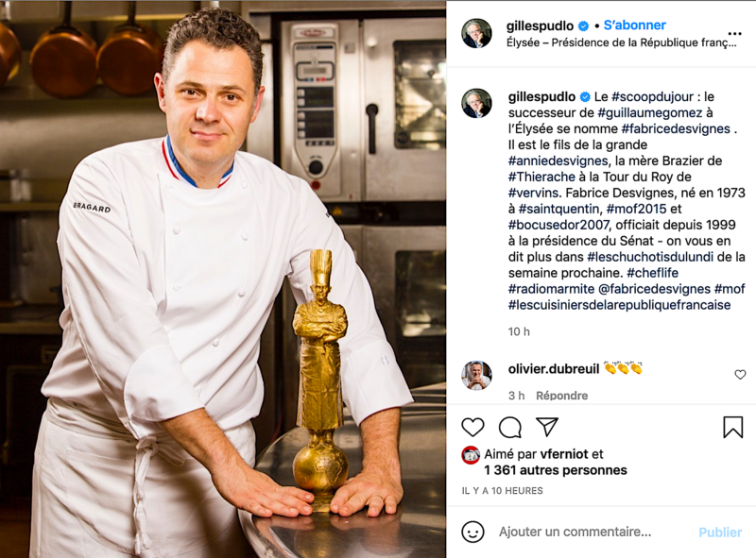This screenshot has width=756, height=558.
Task: Open the #scoopdujour hashtag
Action: click(652, 96)
